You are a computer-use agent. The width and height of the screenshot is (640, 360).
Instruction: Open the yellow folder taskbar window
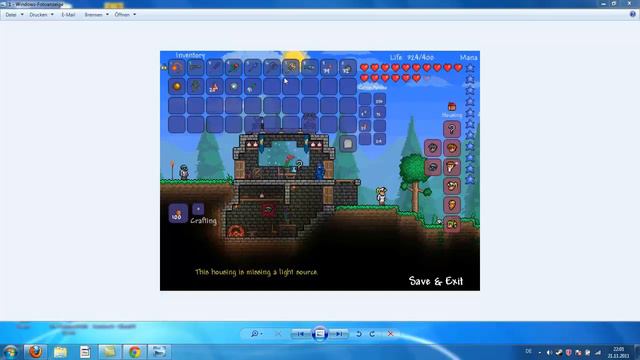109,352
